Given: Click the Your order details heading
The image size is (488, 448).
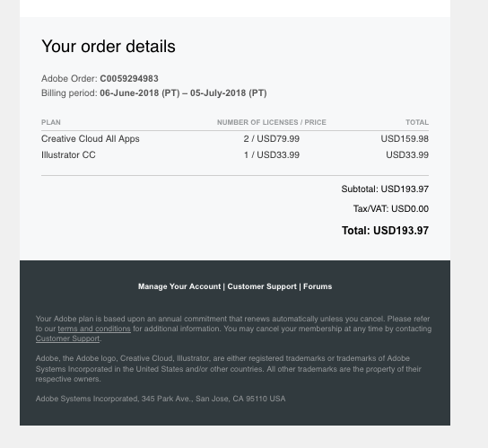Looking at the screenshot, I should coord(109,47).
